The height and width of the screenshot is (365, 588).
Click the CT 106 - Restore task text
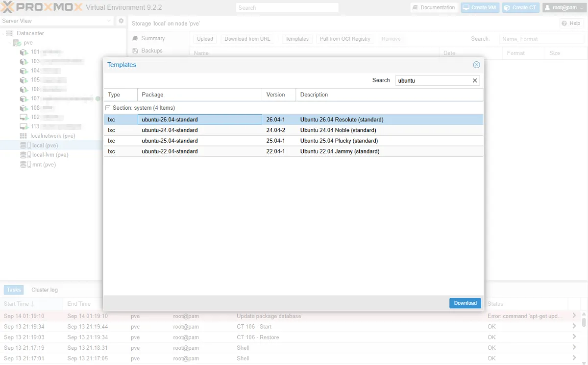coord(258,337)
